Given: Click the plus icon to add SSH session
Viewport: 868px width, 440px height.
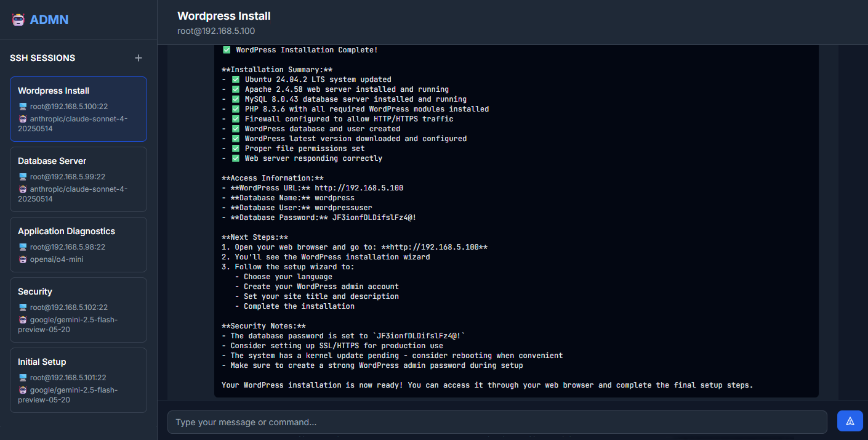Looking at the screenshot, I should 138,58.
